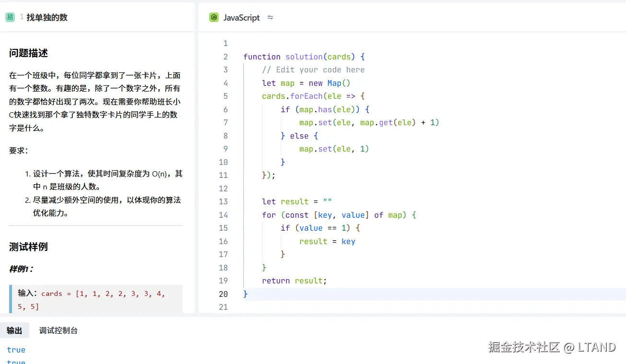Click the 问题描述 heading

[x=28, y=53]
